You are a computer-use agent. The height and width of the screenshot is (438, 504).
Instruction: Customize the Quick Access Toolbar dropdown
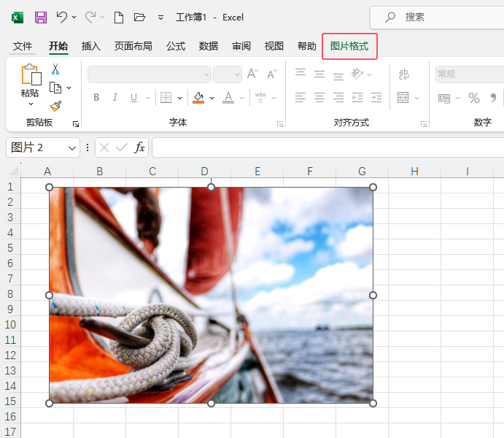coord(160,18)
